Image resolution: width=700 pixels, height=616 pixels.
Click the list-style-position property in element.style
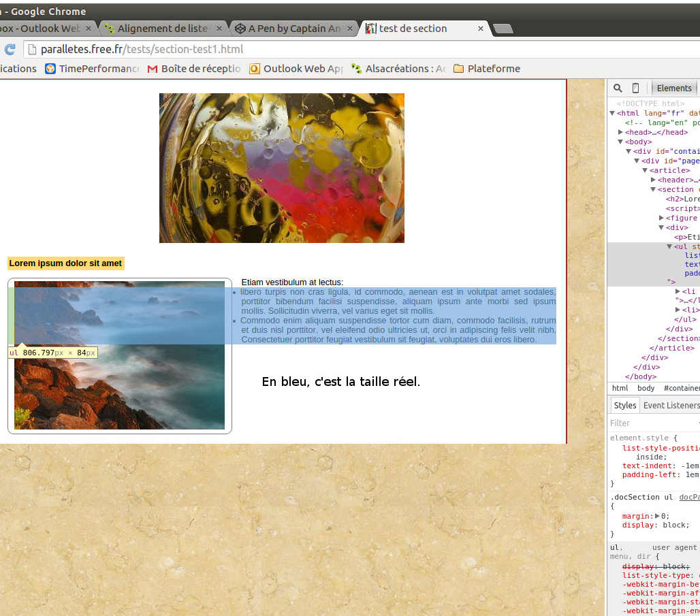[x=661, y=448]
